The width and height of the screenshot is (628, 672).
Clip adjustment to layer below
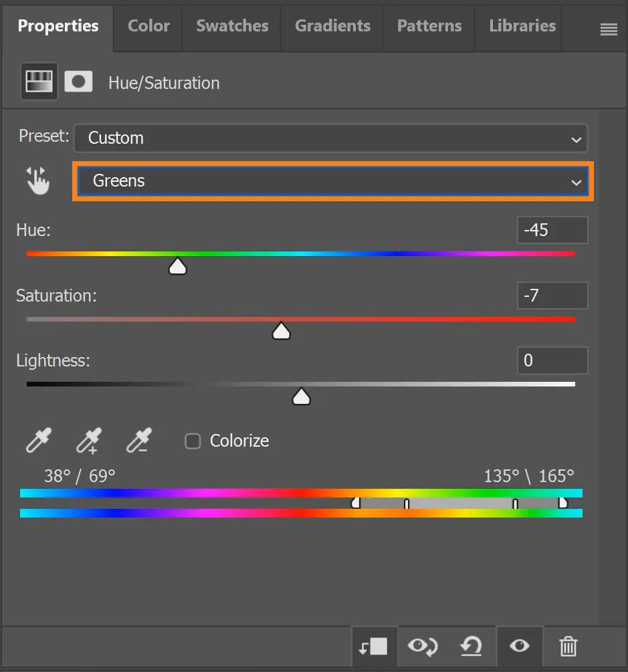(374, 646)
